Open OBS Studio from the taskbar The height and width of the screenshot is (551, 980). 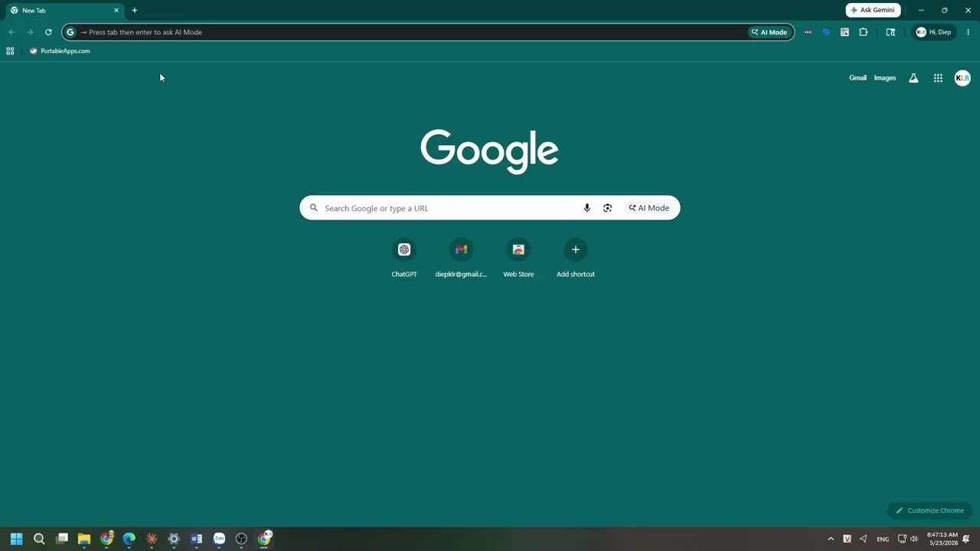click(x=241, y=539)
